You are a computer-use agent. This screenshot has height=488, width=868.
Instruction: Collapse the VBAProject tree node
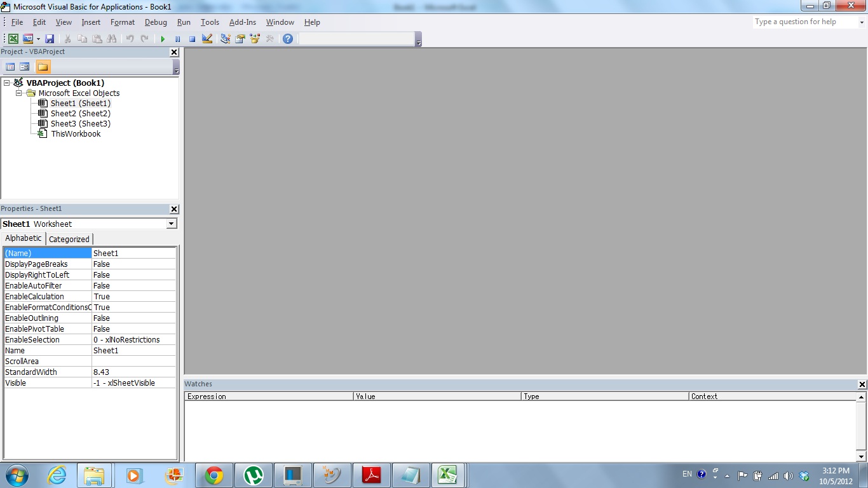[6, 83]
